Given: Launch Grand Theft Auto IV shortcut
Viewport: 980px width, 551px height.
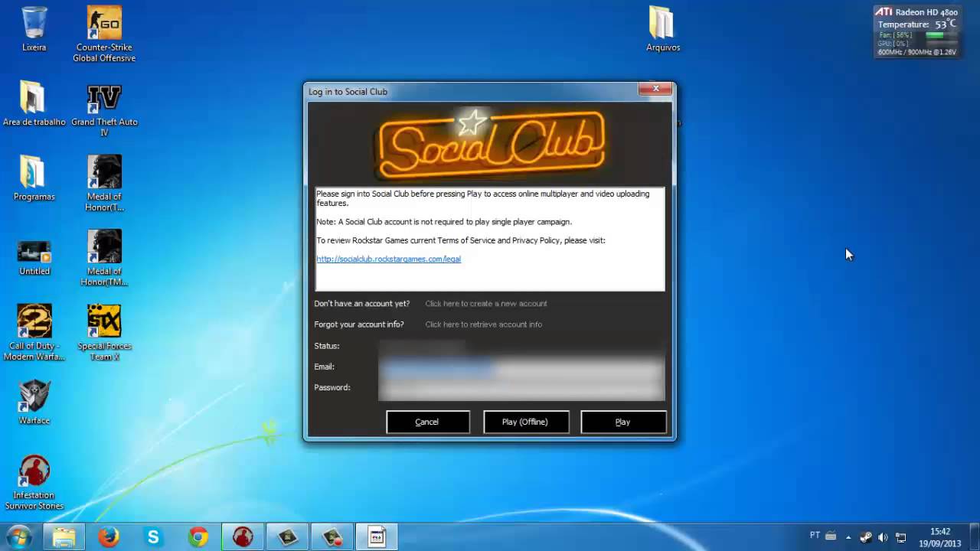Looking at the screenshot, I should pos(104,109).
